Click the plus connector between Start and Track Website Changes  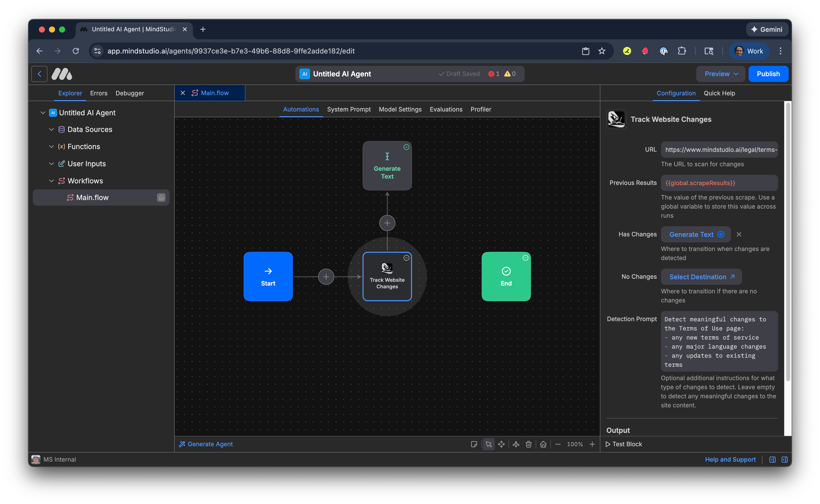(x=326, y=277)
